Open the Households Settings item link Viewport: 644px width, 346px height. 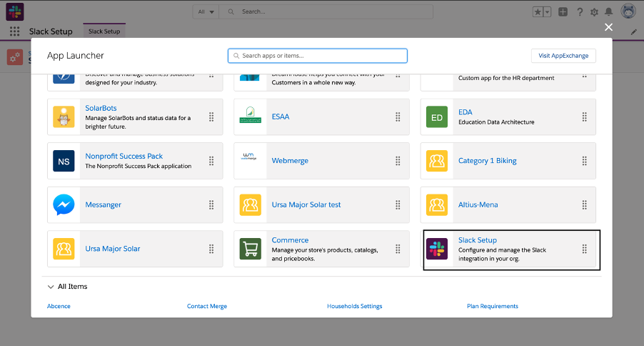click(354, 306)
